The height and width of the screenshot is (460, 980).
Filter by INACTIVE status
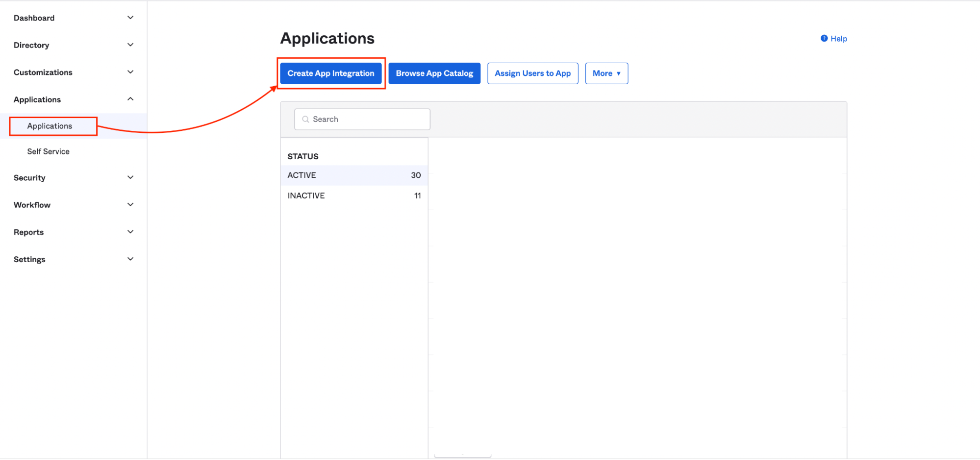point(353,195)
